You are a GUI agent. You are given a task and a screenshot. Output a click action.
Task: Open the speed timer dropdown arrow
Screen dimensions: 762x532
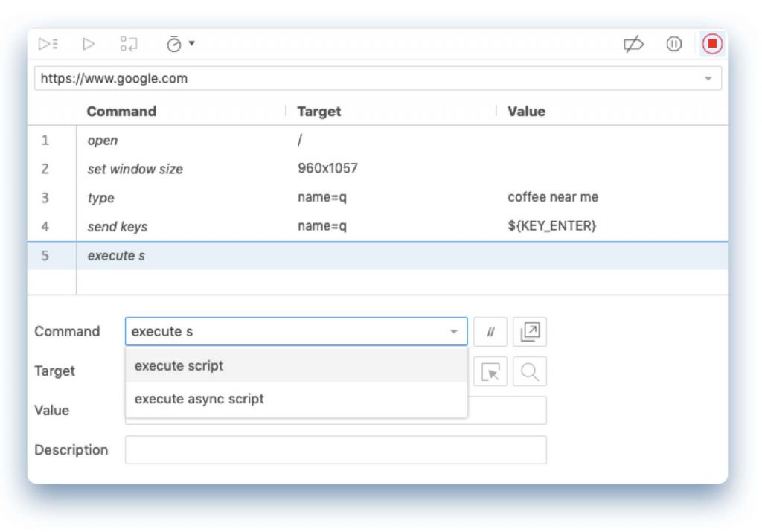(x=192, y=44)
